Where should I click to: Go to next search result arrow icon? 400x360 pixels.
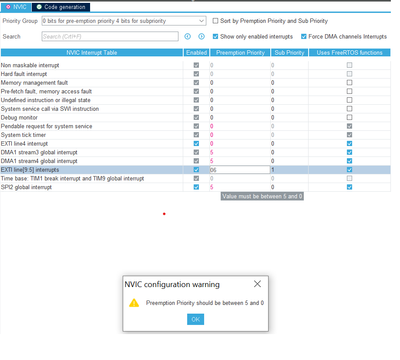201,36
